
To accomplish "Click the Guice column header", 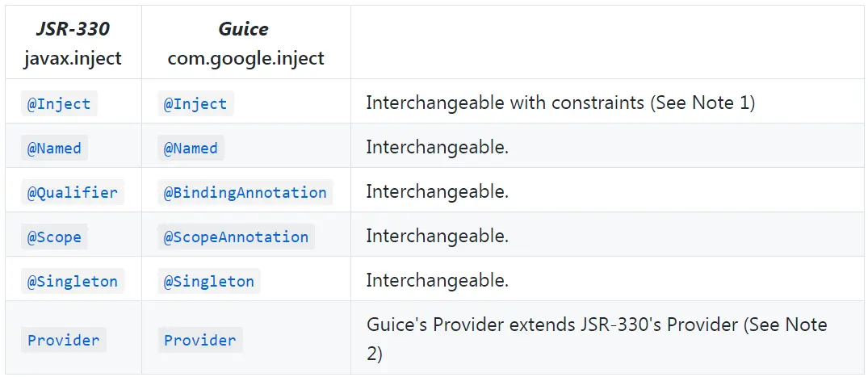I will pyautogui.click(x=243, y=29).
